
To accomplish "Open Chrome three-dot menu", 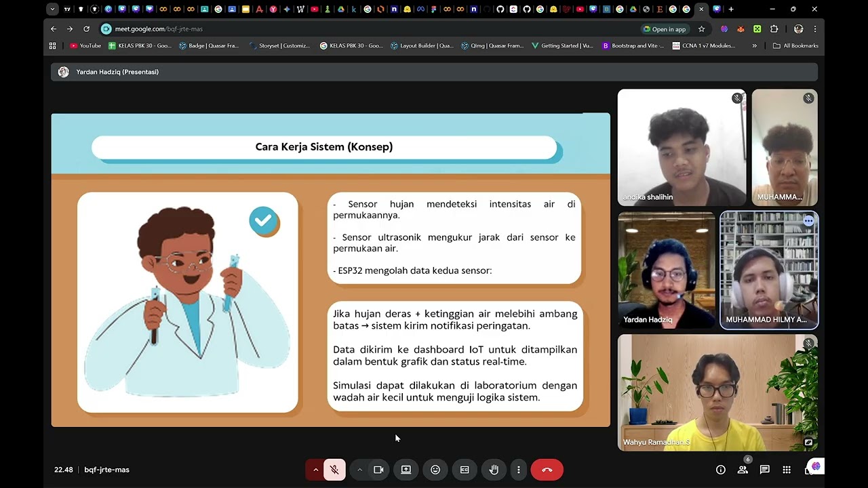I will (814, 29).
